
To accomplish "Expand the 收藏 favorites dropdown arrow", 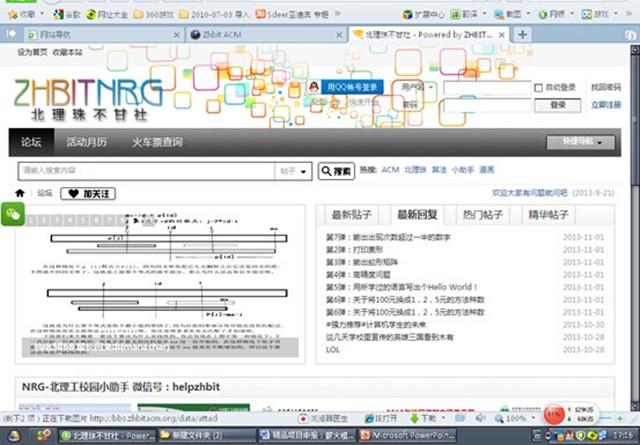I will pyautogui.click(x=42, y=14).
